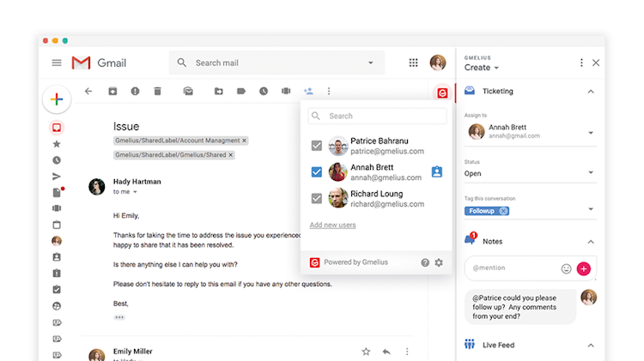
Task: Remove the Followup tag
Action: tap(503, 211)
